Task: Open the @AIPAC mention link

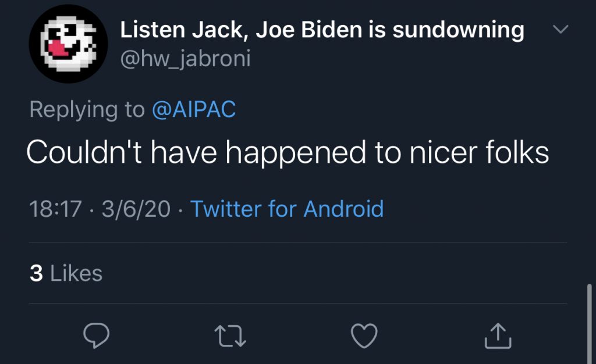Action: [193, 109]
